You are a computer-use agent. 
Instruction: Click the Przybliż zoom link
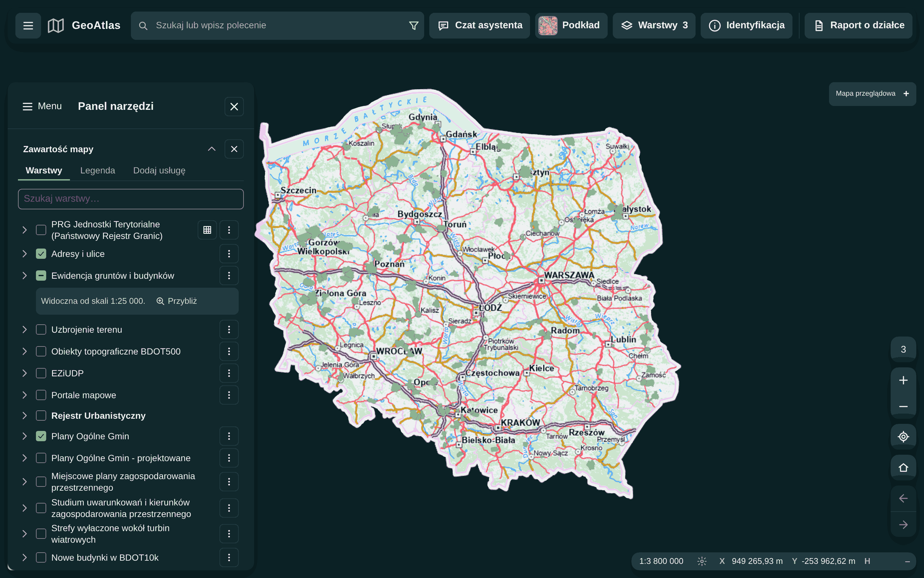[x=177, y=301]
